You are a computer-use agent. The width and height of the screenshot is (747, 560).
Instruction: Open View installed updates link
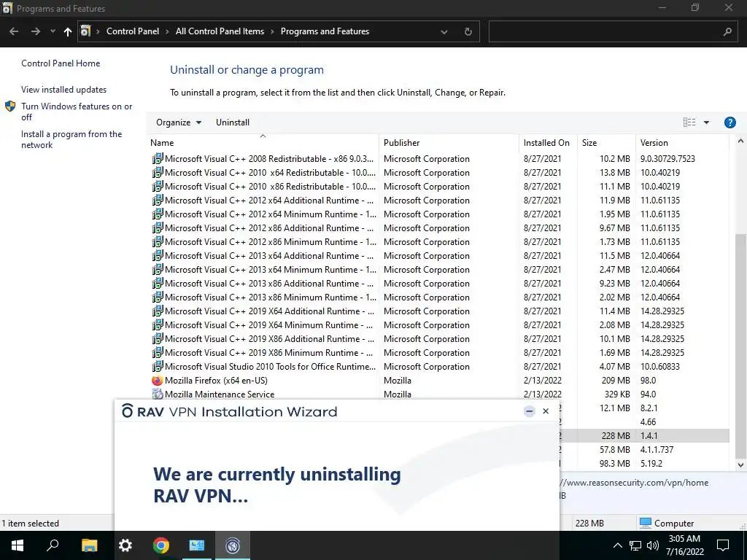click(64, 90)
